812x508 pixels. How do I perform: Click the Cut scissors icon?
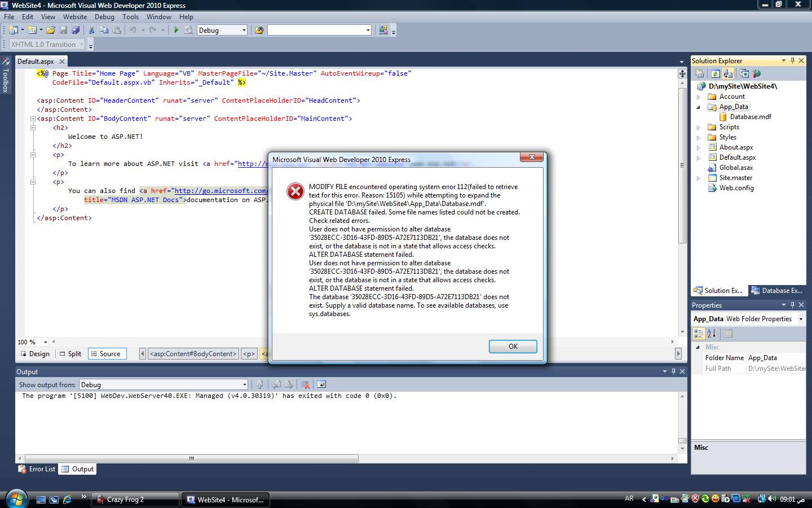(x=91, y=30)
